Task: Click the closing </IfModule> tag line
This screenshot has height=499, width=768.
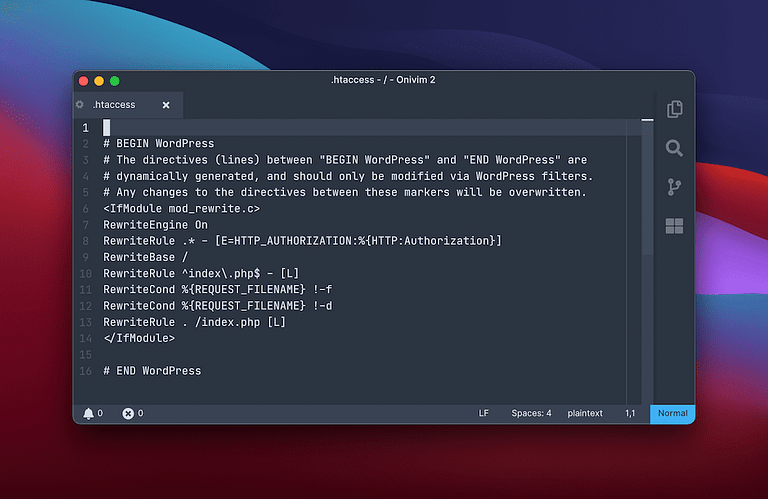Action: click(x=139, y=338)
